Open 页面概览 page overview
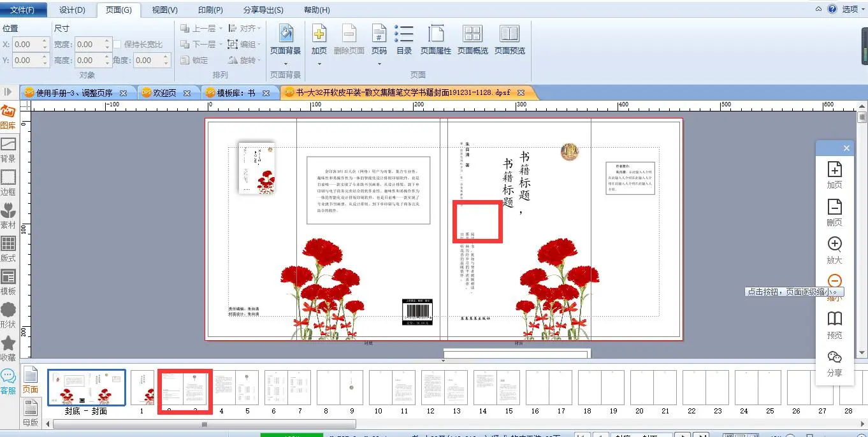The image size is (868, 437). coord(473,39)
